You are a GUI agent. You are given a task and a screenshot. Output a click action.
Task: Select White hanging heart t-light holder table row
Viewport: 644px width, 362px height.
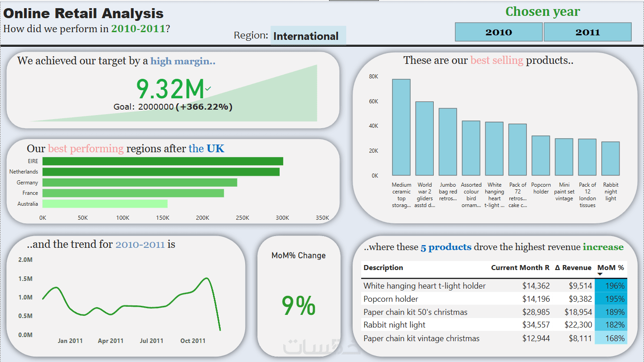(x=494, y=286)
